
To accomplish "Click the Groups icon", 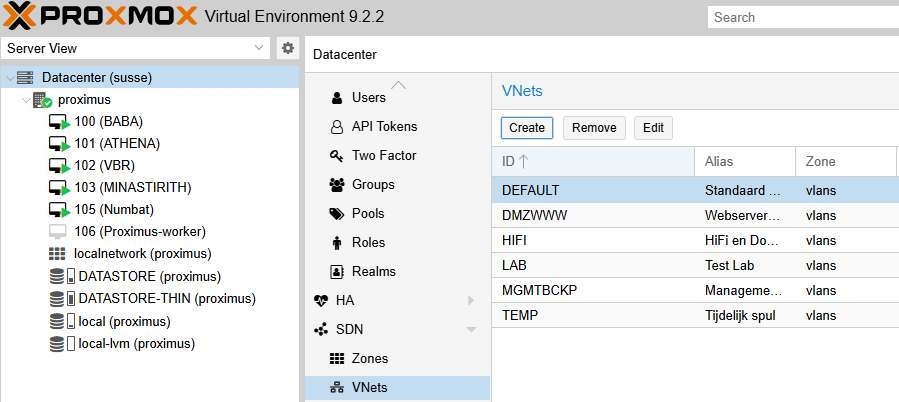I will pyautogui.click(x=337, y=185).
